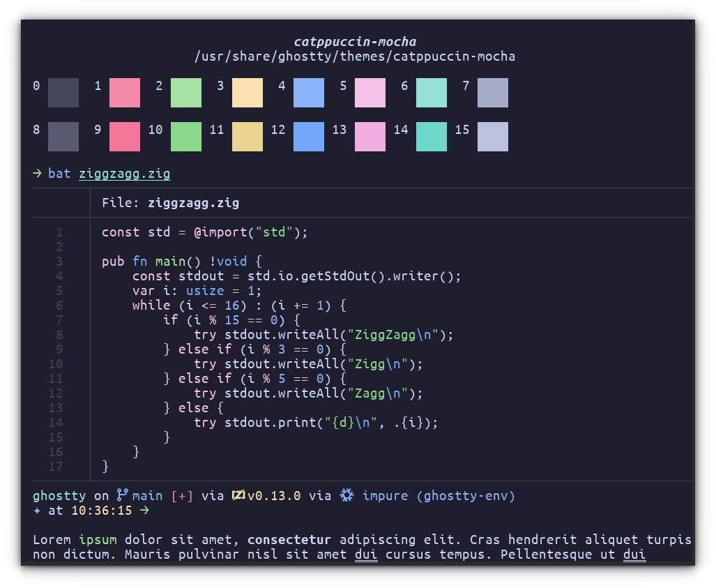Select the blue swatch numbered 4
Viewport: 716px width, 588px height.
pos(309,93)
